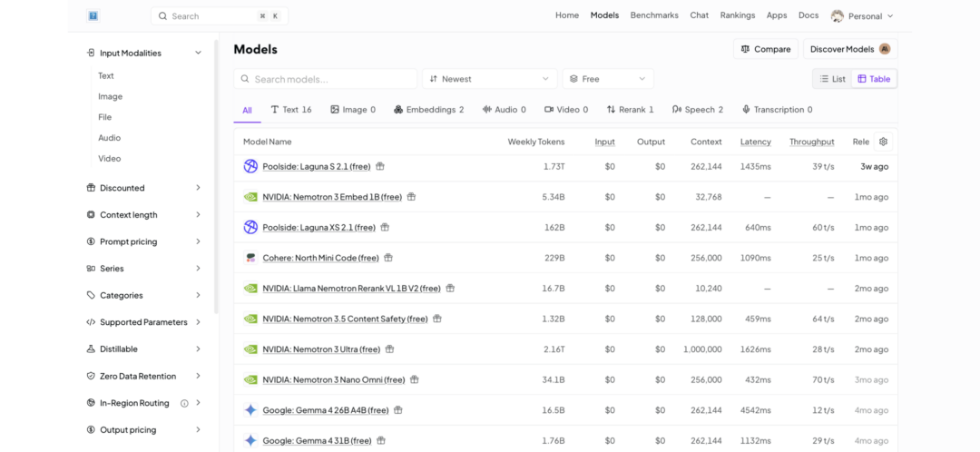
Task: Click the NVIDIA logo beside Nemotron 3 Nano Omni
Action: [x=250, y=379]
